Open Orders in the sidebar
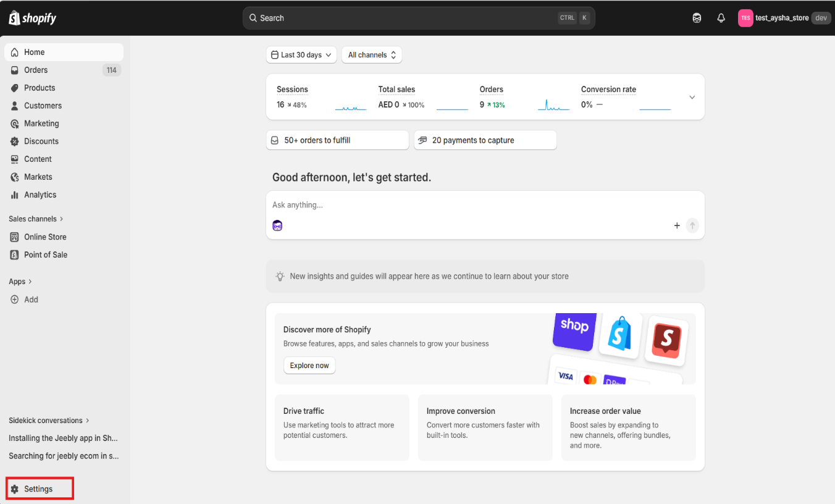 click(x=64, y=70)
